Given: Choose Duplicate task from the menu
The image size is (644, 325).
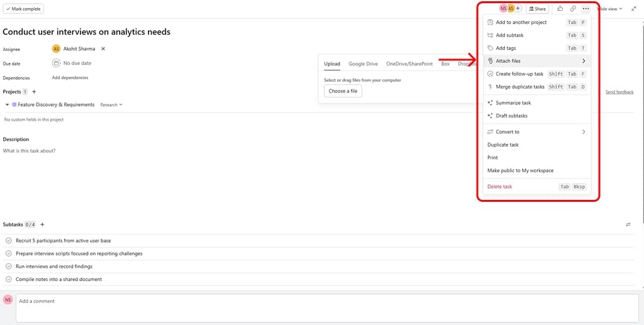Looking at the screenshot, I should coord(537,145).
